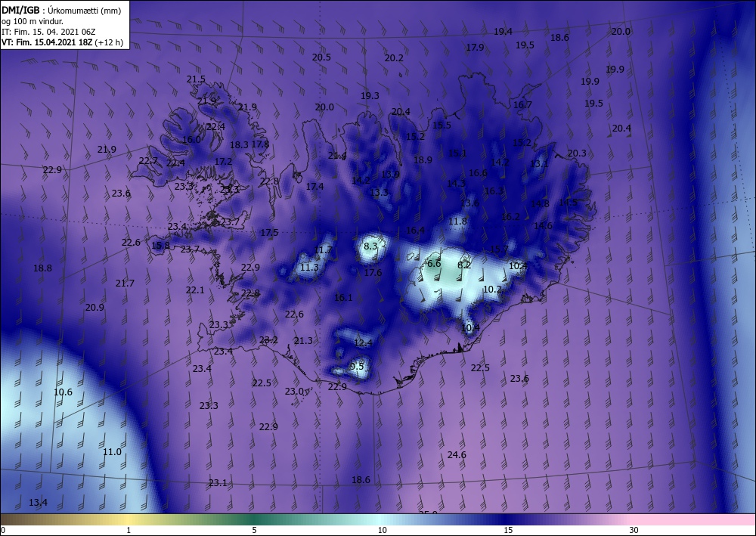Image resolution: width=756 pixels, height=536 pixels.
Task: Click the 11.3 value on the map
Action: click(x=309, y=267)
